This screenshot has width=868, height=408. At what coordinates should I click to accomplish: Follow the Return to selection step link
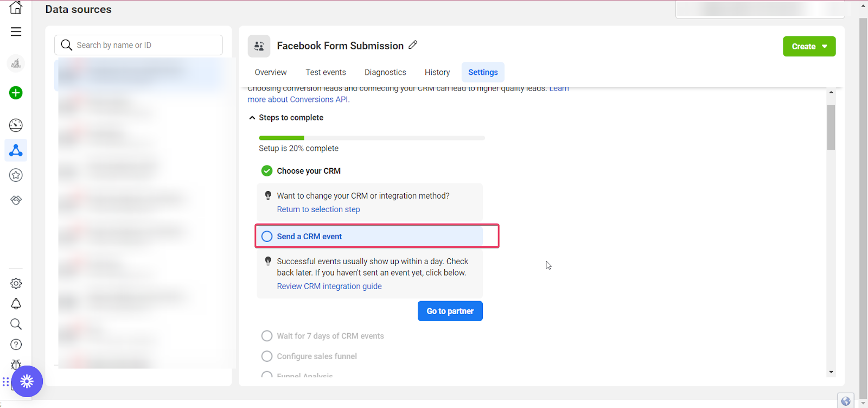coord(318,209)
